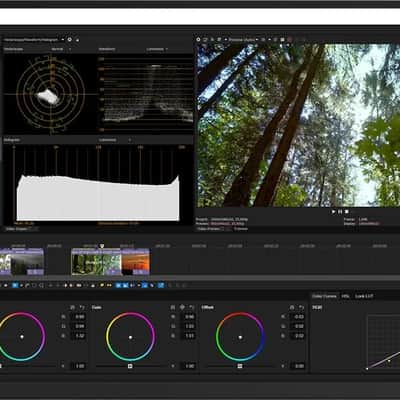Click the Gain luminance slider handle
Screen dimensions: 400x400
pos(130,366)
